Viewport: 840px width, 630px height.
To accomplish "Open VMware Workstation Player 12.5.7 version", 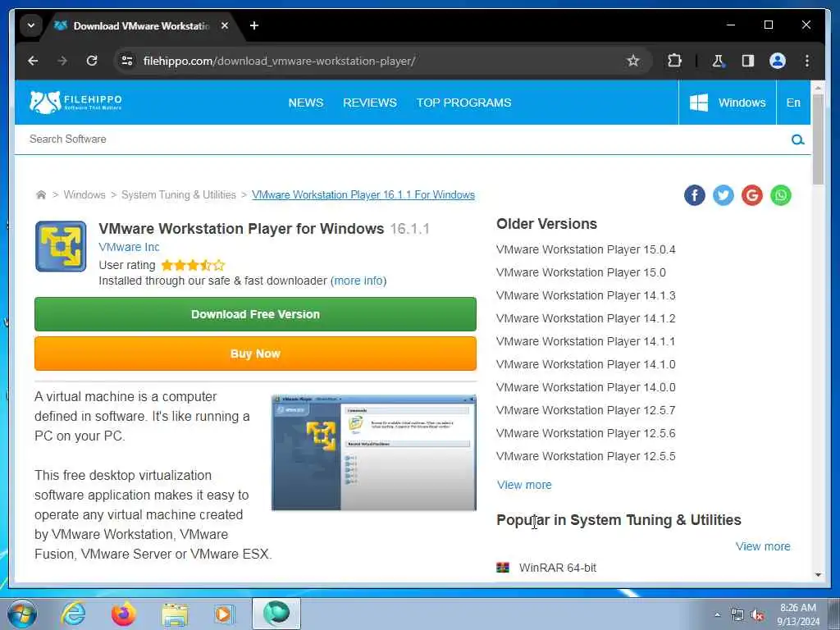I will (x=586, y=410).
